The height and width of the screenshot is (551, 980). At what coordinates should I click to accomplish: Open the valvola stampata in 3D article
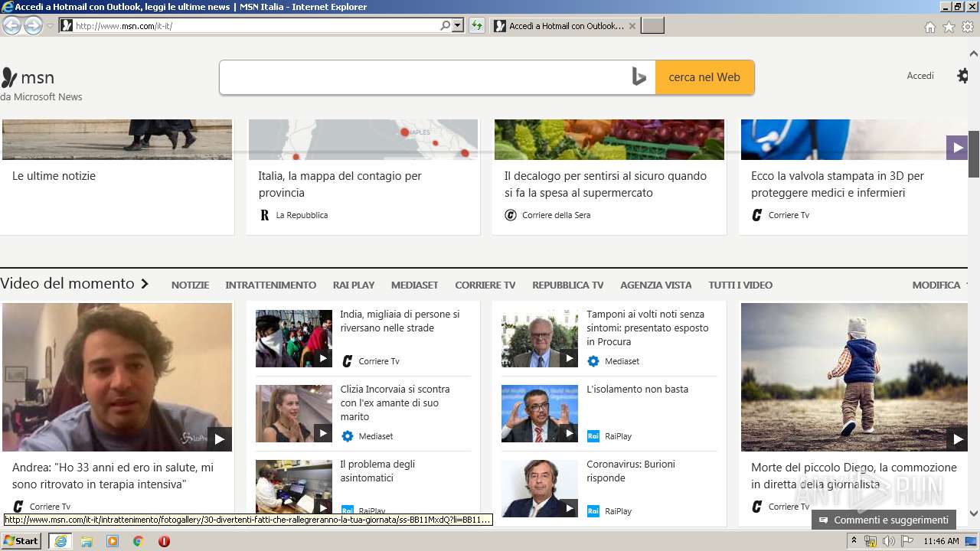click(838, 184)
